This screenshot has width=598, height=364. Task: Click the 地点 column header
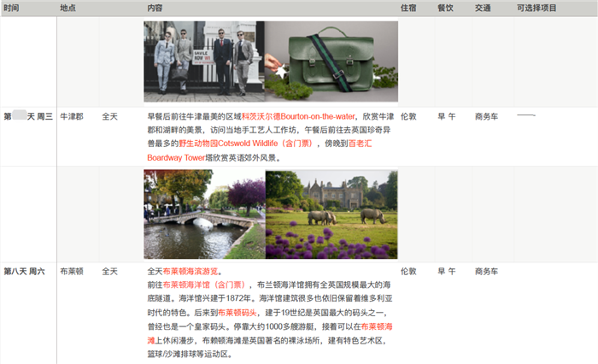tap(67, 8)
